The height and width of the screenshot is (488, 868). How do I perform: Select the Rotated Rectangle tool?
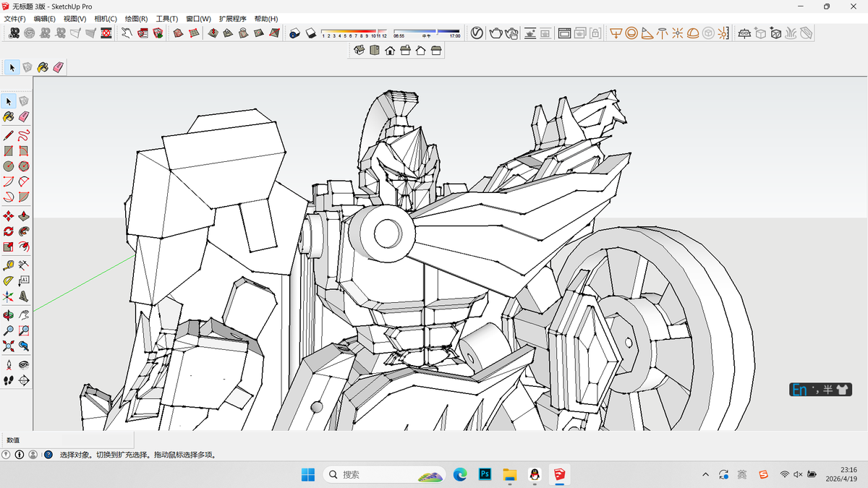24,151
